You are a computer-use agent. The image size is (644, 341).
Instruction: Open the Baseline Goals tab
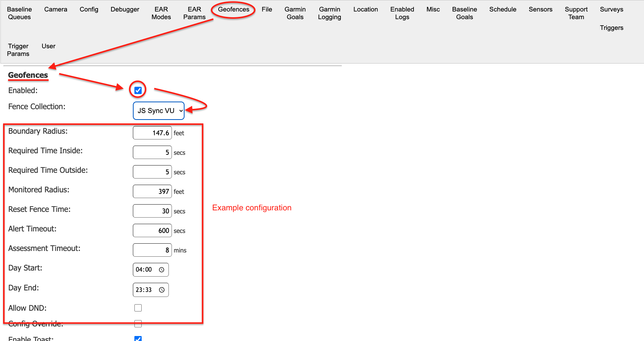click(x=464, y=13)
